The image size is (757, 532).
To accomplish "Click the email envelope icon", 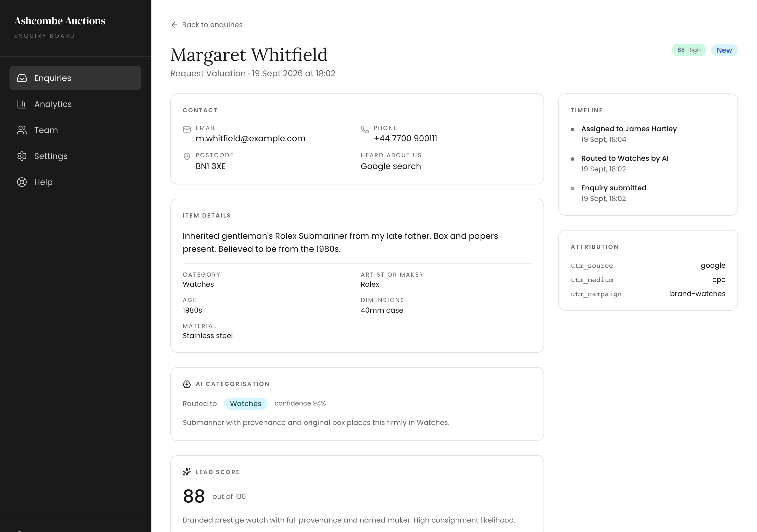I will pos(187,129).
